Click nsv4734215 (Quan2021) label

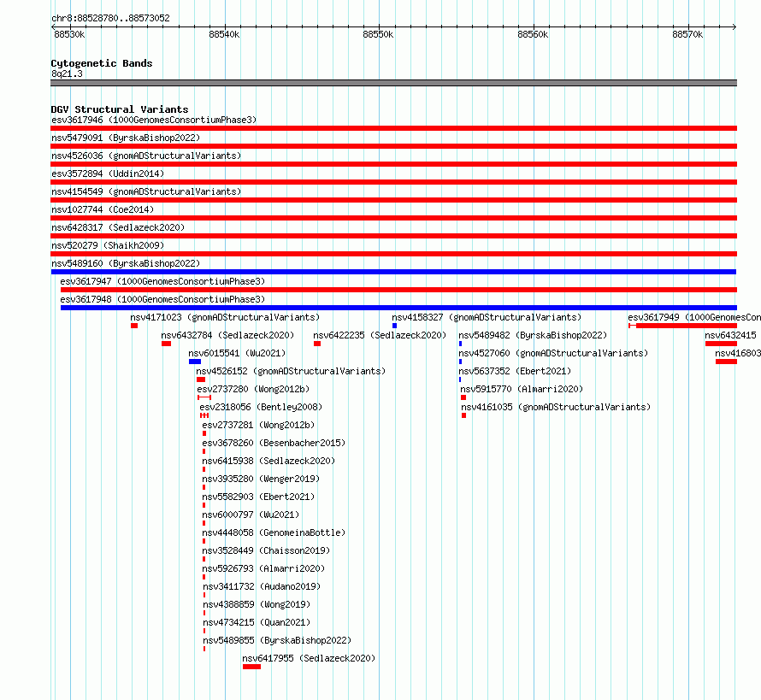[257, 622]
